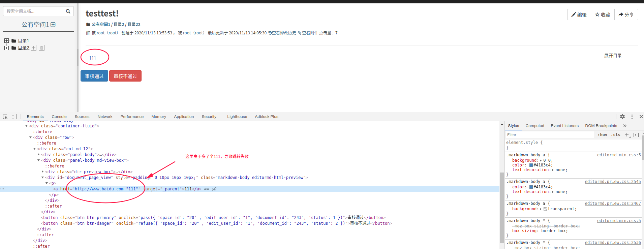Image resolution: width=644 pixels, height=249 pixels.
Task: Open the Application tab
Action: point(184,117)
